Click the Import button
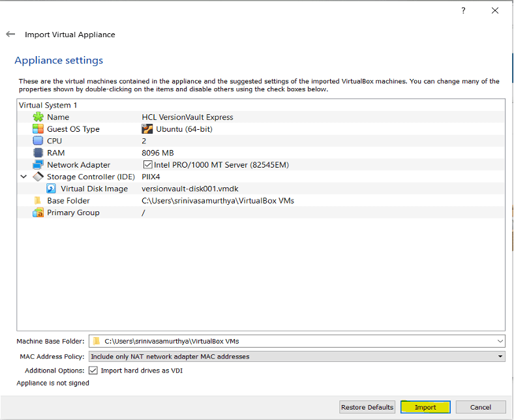This screenshot has height=420, width=514. coord(425,407)
